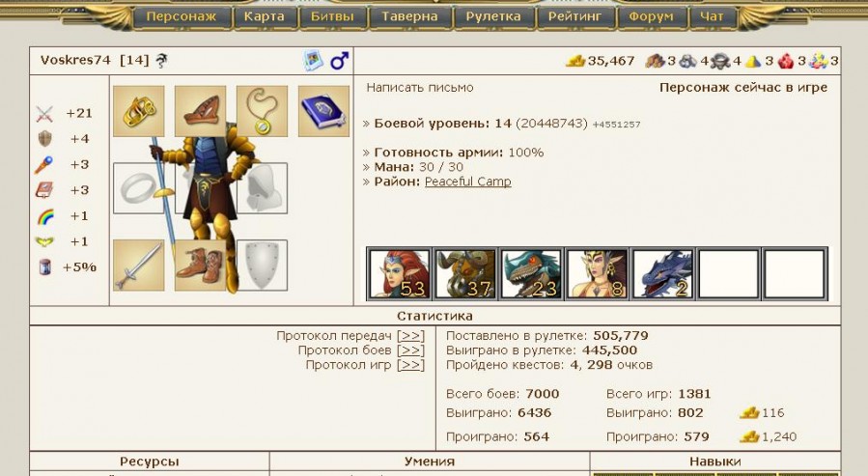Select the brown hat equipment slot

pos(201,111)
